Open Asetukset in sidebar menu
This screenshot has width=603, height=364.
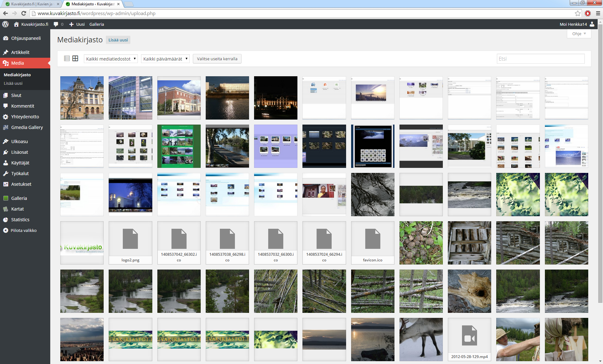21,184
